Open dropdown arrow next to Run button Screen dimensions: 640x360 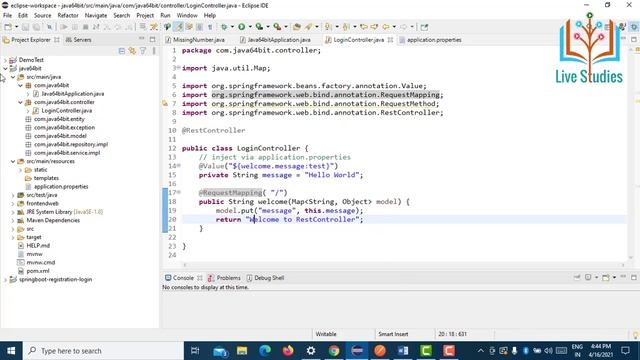[x=250, y=27]
